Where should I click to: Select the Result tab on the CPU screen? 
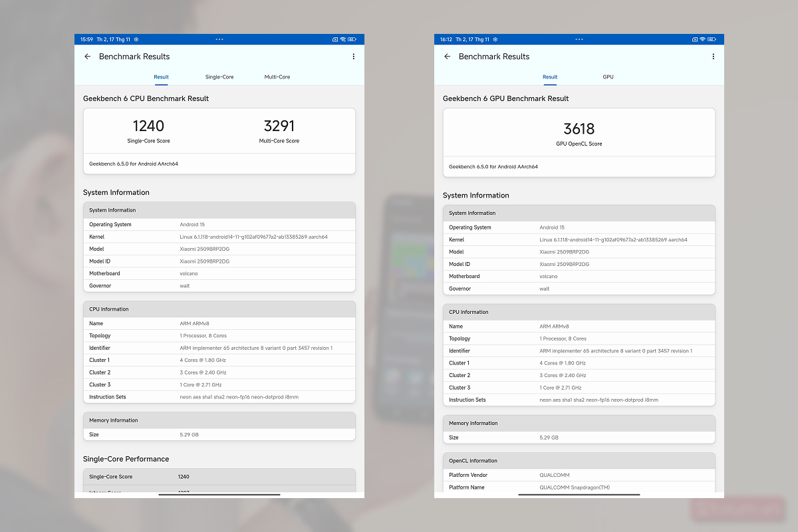pyautogui.click(x=161, y=76)
